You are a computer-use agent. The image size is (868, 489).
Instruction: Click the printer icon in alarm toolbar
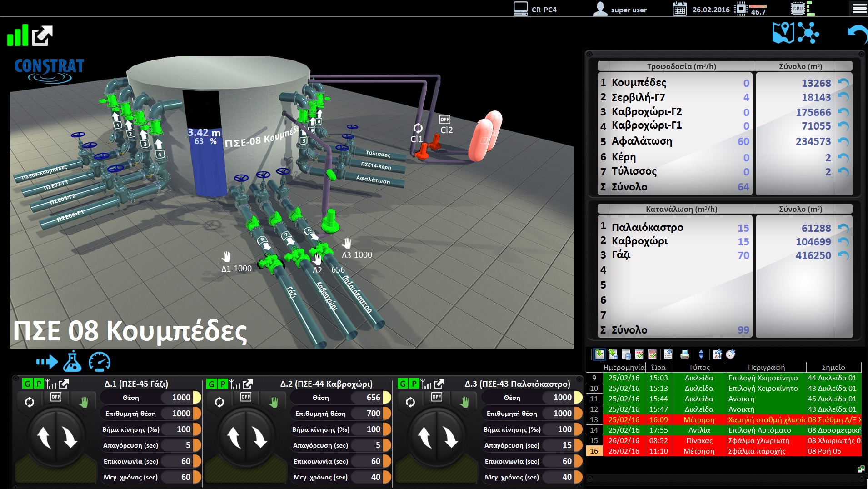point(685,354)
